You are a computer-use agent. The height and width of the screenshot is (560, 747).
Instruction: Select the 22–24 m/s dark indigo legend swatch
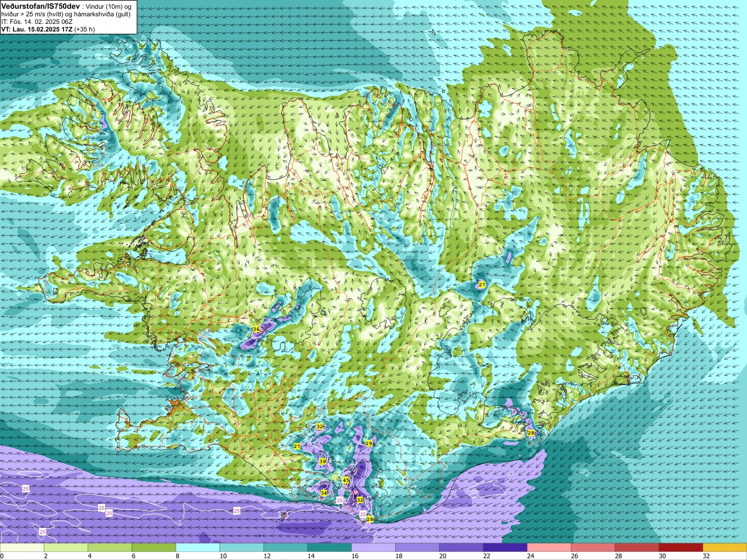pos(505,548)
